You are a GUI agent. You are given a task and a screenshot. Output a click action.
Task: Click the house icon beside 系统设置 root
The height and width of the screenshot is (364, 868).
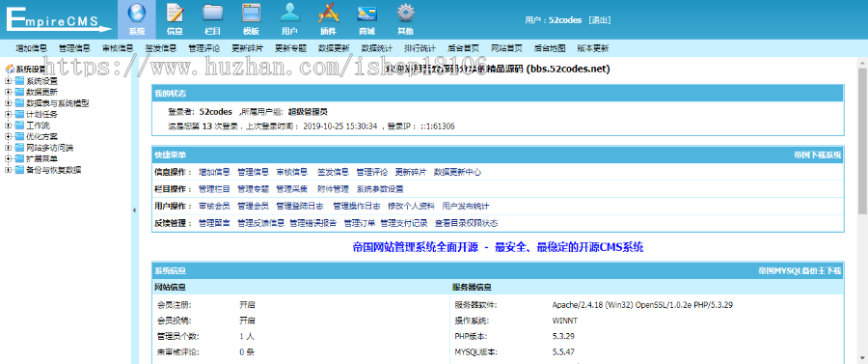(10, 70)
